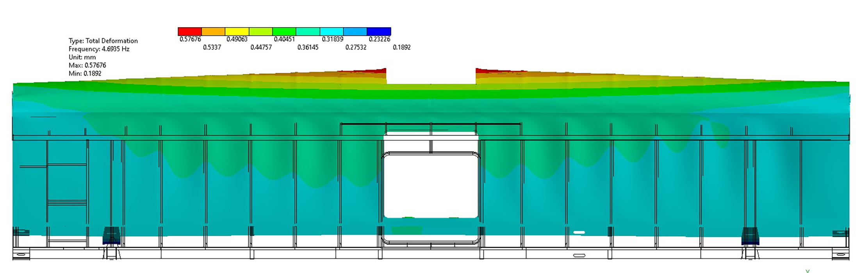Click the 0.1892 legend minimum label

[401, 47]
